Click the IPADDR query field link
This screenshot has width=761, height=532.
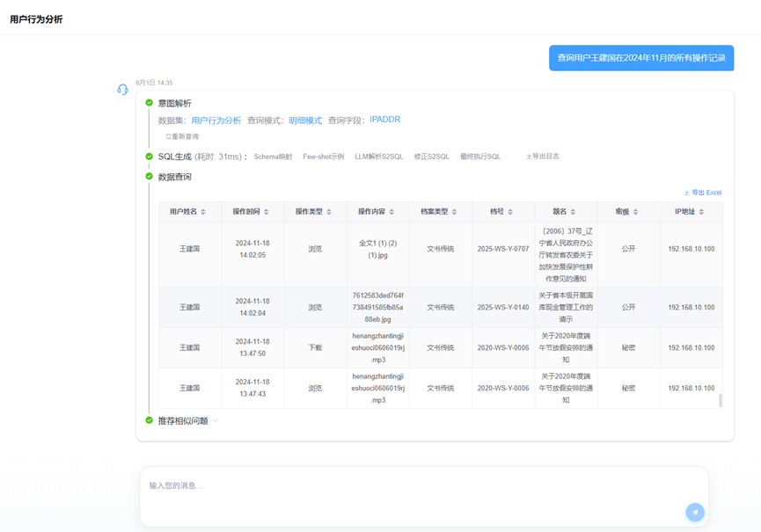(x=384, y=120)
